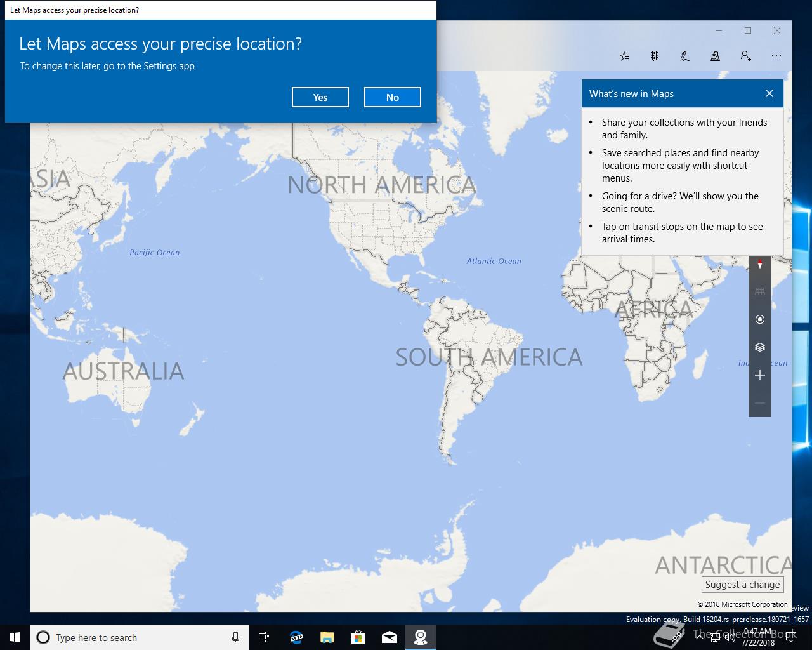Viewport: 812px width, 650px height.
Task: Click the Cortana microphone icon
Action: click(235, 637)
